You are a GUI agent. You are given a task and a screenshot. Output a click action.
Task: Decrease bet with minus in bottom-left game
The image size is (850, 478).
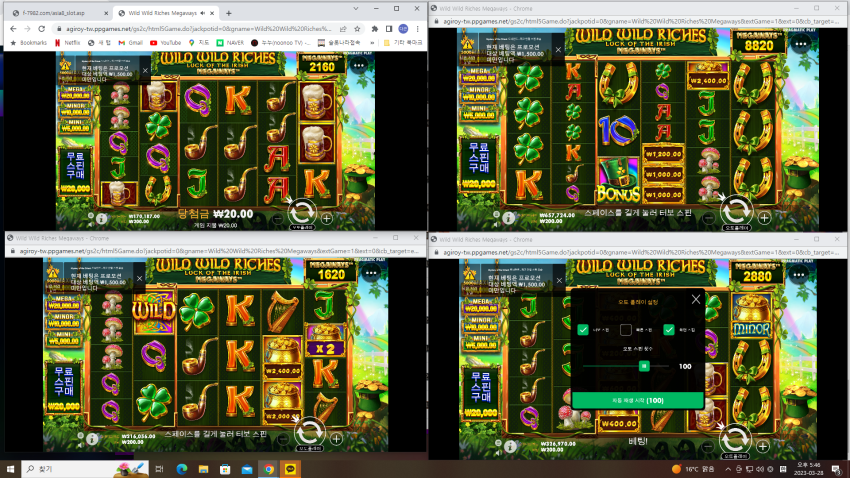pos(283,439)
